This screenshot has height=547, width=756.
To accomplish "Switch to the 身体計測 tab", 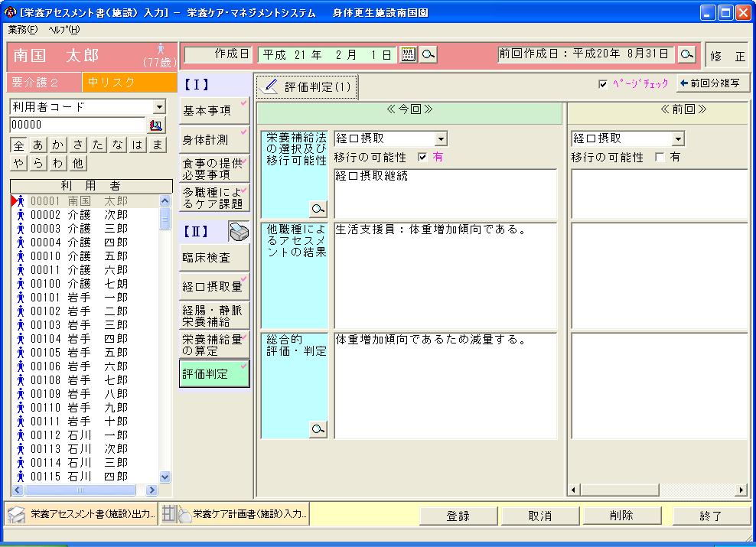I will click(213, 140).
